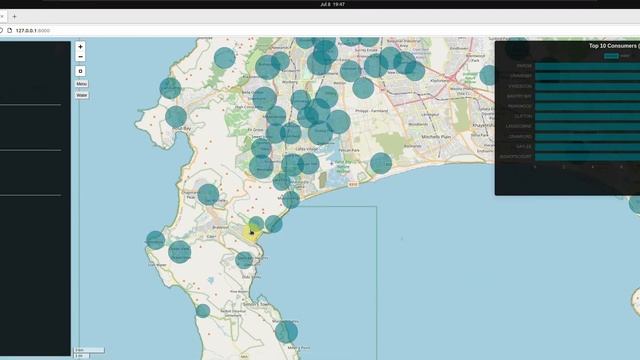Image resolution: width=640 pixels, height=360 pixels.
Task: Zoom out the map with minus button
Action: click(x=80, y=57)
